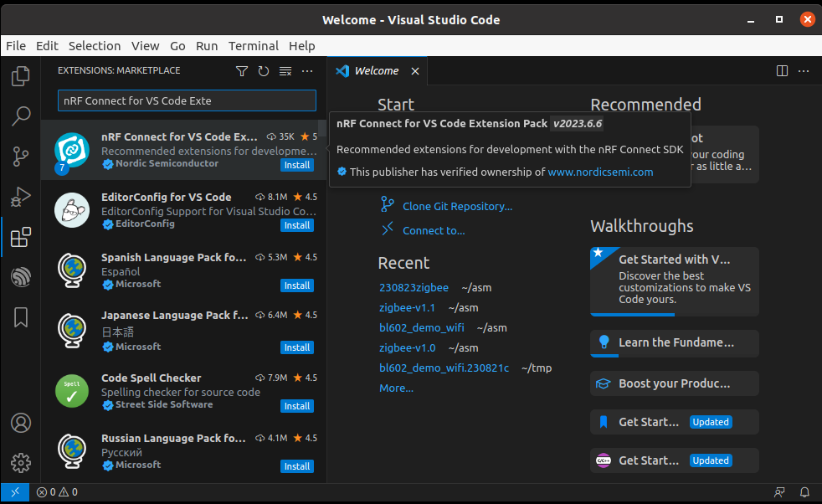822x504 pixels.
Task: Open Learn the Fundamentals walkthrough
Action: pyautogui.click(x=674, y=343)
